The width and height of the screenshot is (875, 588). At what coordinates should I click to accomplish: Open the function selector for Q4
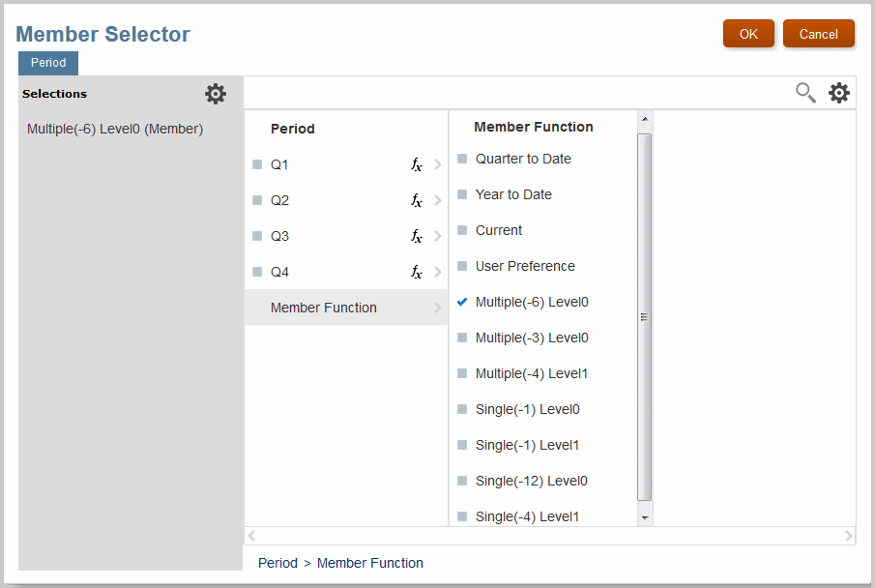417,273
